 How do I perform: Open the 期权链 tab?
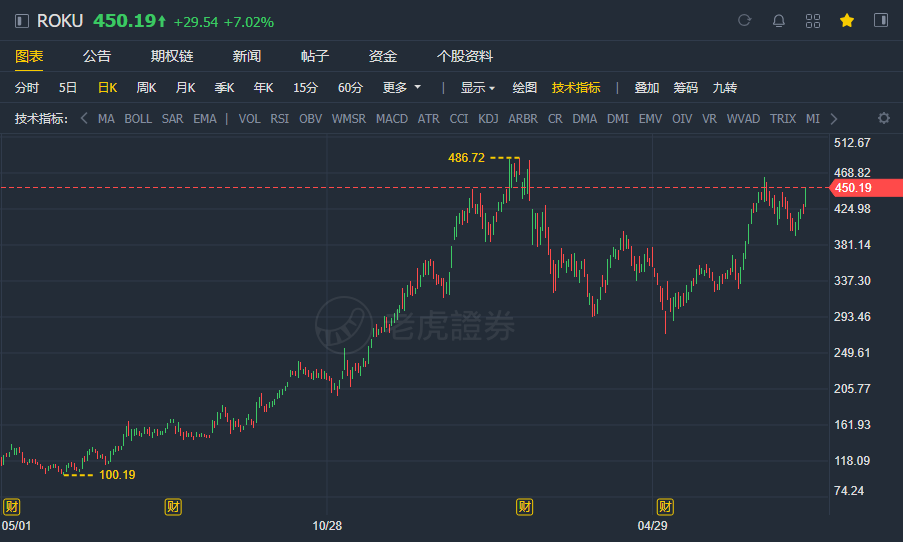click(x=172, y=56)
